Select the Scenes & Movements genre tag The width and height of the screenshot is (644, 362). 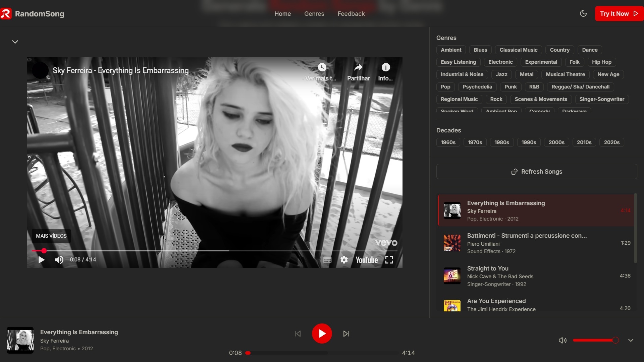pos(541,99)
